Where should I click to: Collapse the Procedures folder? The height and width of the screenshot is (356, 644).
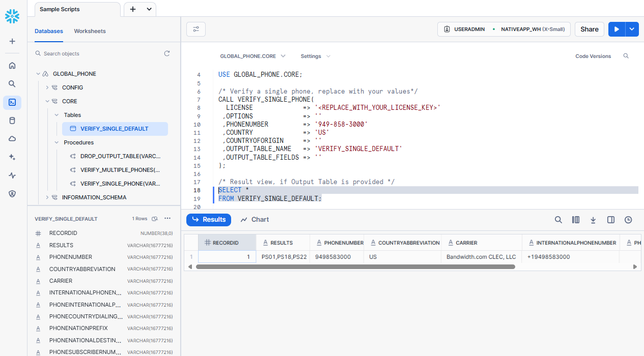[57, 142]
